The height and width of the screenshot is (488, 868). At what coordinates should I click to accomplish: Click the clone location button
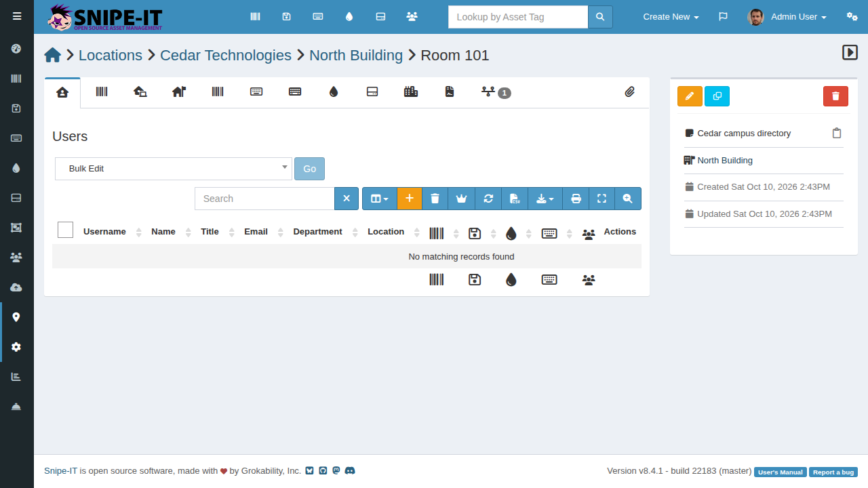coord(717,96)
